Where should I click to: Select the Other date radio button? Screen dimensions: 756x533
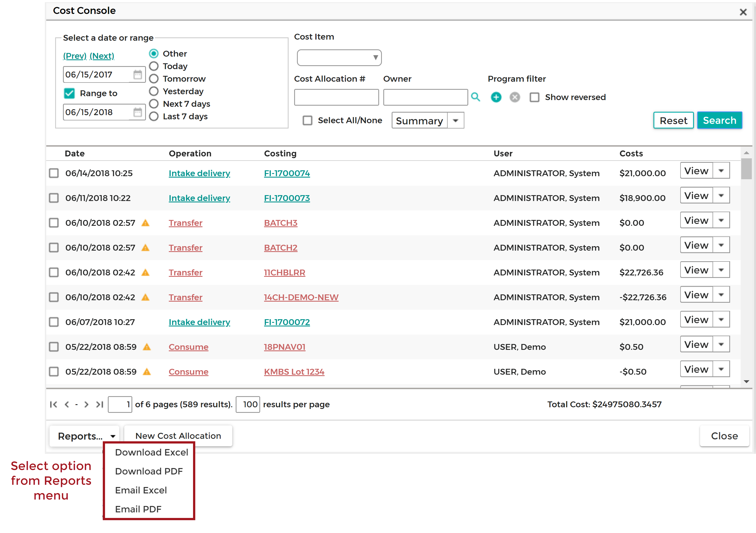(x=154, y=53)
